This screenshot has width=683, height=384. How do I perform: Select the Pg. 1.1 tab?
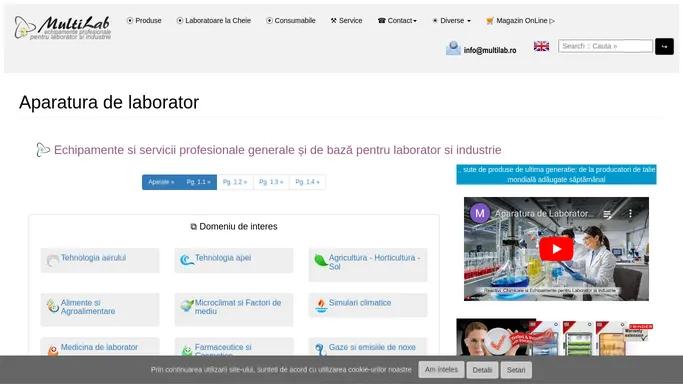[198, 182]
